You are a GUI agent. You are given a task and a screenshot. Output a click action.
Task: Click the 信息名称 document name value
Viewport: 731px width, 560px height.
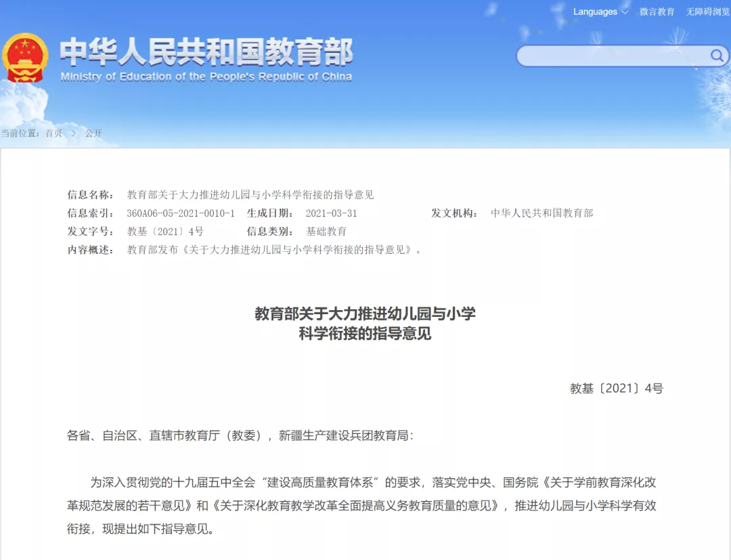coord(250,195)
